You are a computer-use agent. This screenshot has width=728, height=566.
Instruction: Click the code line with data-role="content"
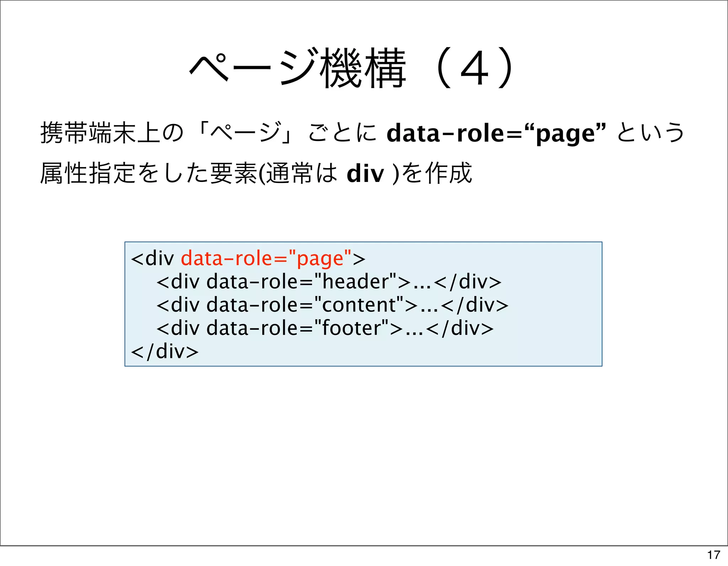(332, 305)
